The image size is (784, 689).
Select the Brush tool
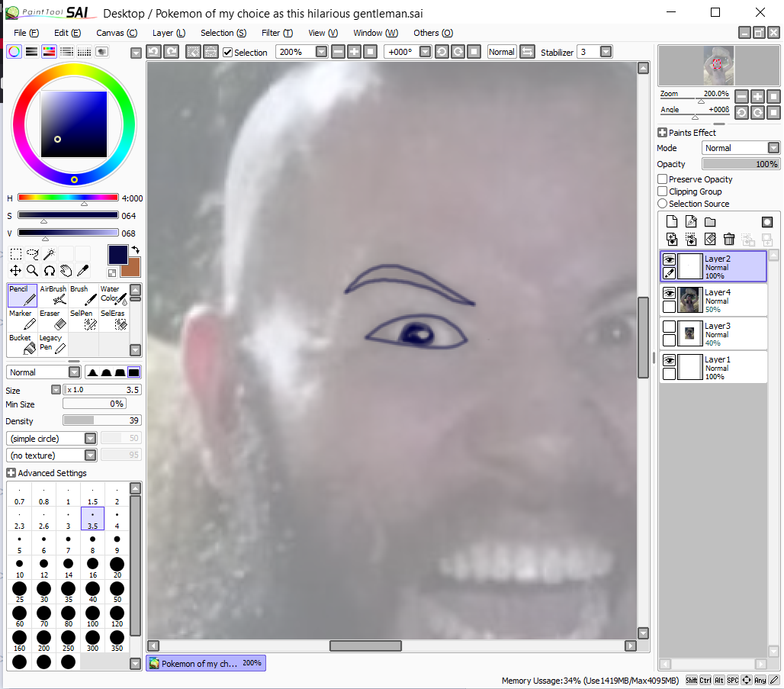[83, 295]
